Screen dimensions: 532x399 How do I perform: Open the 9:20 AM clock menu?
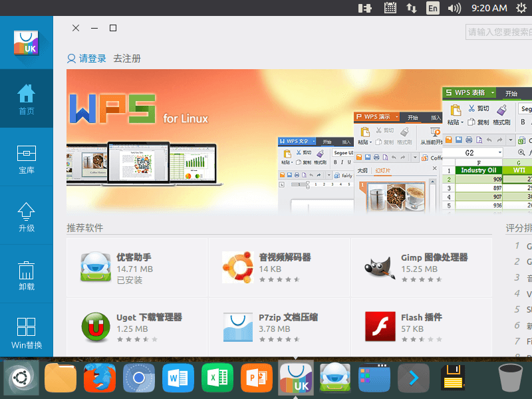(489, 8)
